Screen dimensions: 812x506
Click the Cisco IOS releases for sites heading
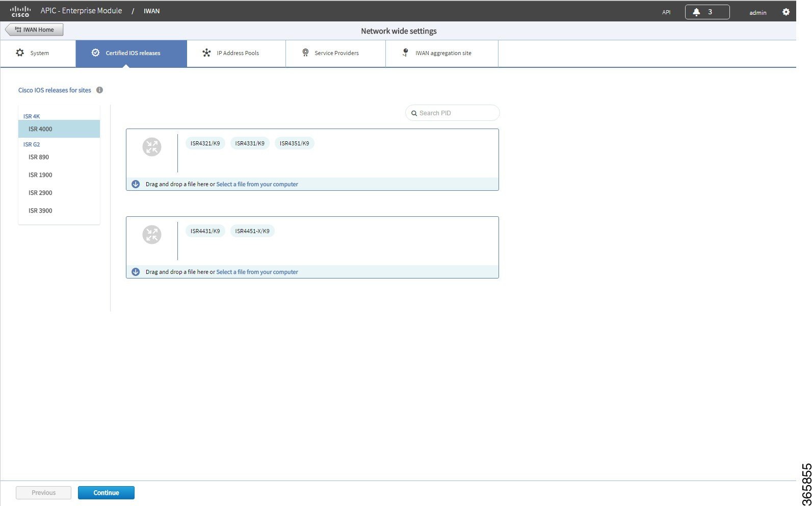click(x=55, y=90)
